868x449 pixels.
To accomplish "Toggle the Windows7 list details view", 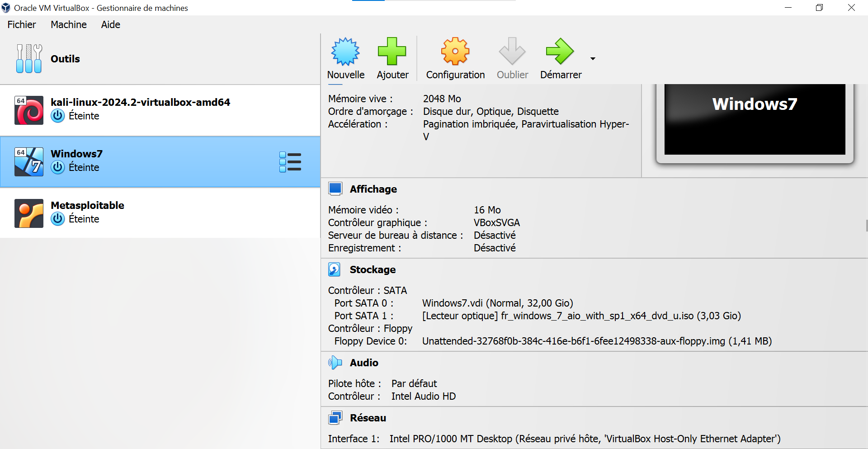I will pos(291,161).
